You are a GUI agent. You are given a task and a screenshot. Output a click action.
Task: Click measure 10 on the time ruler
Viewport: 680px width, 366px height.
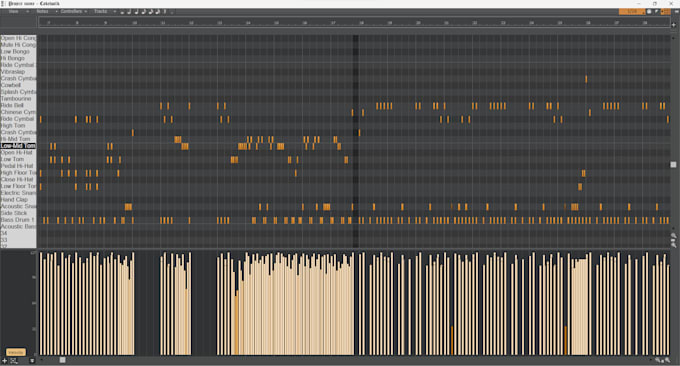click(134, 23)
